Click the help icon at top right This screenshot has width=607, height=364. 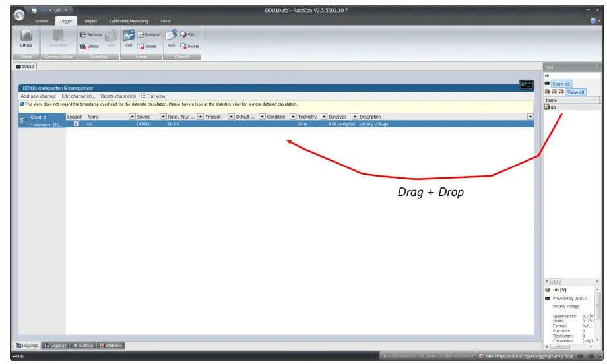tap(592, 21)
